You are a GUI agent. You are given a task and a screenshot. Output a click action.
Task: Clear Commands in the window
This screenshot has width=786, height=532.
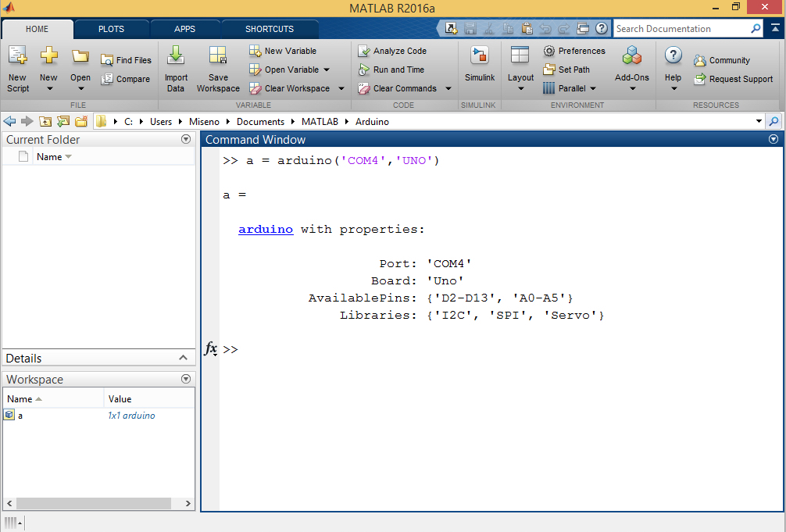[x=398, y=88]
